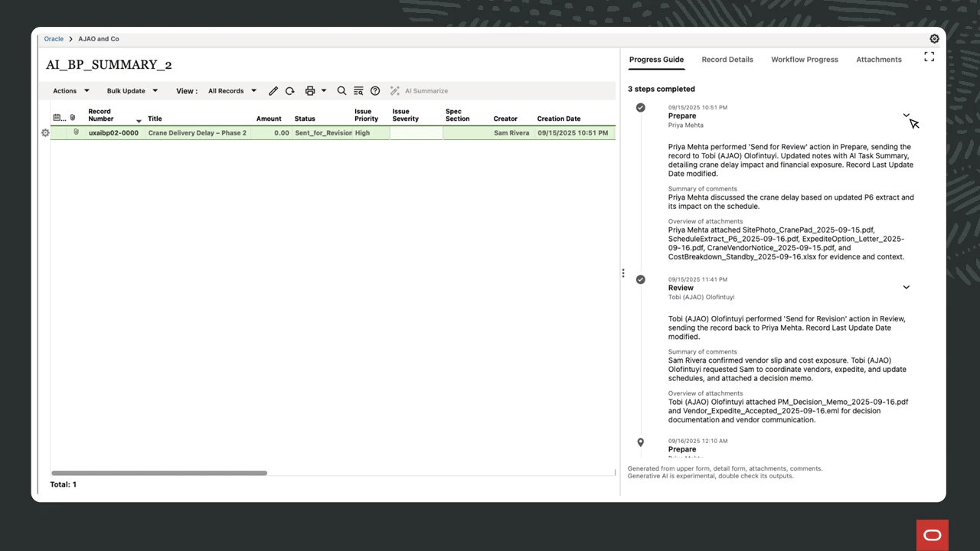Image resolution: width=980 pixels, height=551 pixels.
Task: Click the Oracle breadcrumb link
Action: [x=54, y=38]
